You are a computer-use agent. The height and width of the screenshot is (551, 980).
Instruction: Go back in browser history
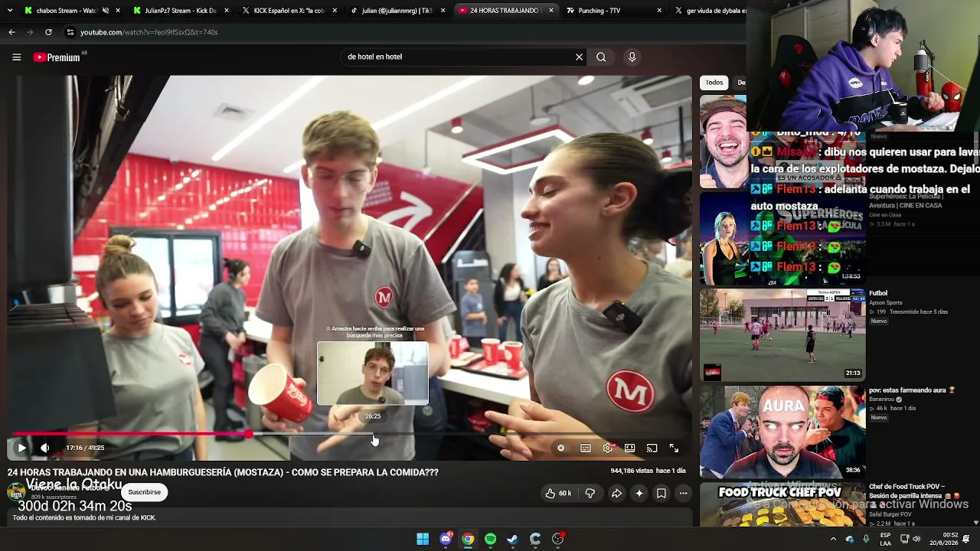pos(11,32)
